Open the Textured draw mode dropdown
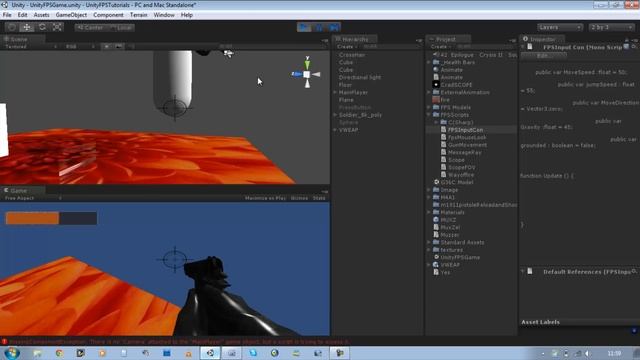 pyautogui.click(x=31, y=47)
